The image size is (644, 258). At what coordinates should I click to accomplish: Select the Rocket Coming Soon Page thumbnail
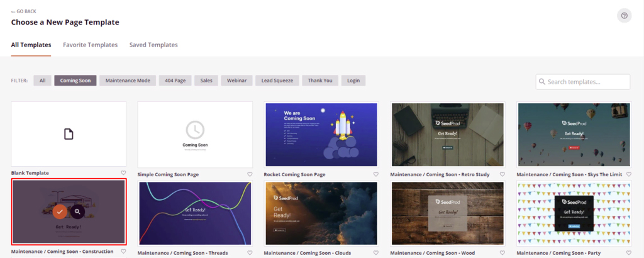[321, 135]
